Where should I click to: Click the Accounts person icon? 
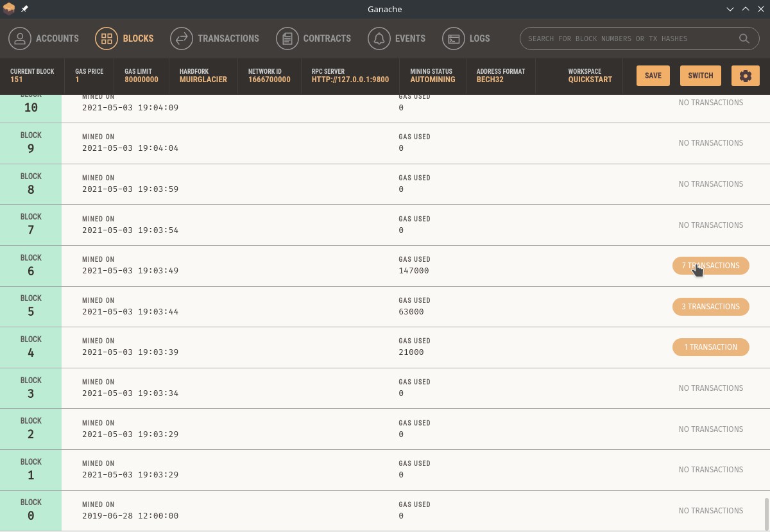[20, 39]
